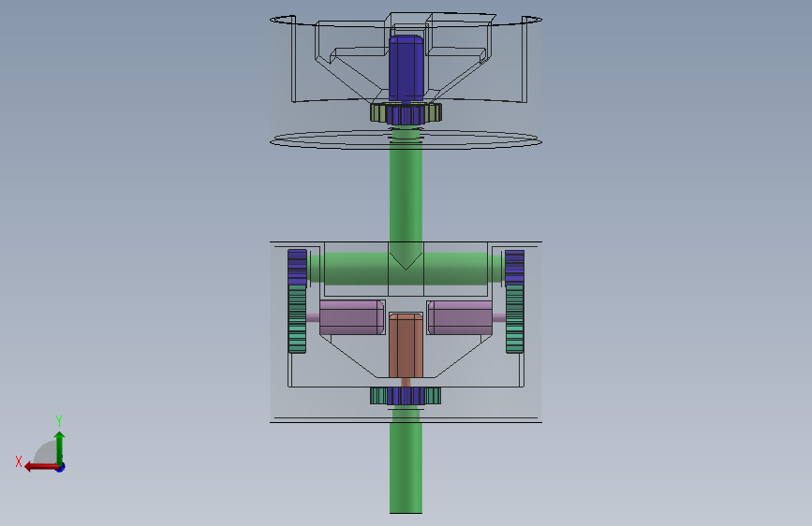The width and height of the screenshot is (812, 526).
Task: Click the green Y axis arrow of the triad
Action: point(60,447)
